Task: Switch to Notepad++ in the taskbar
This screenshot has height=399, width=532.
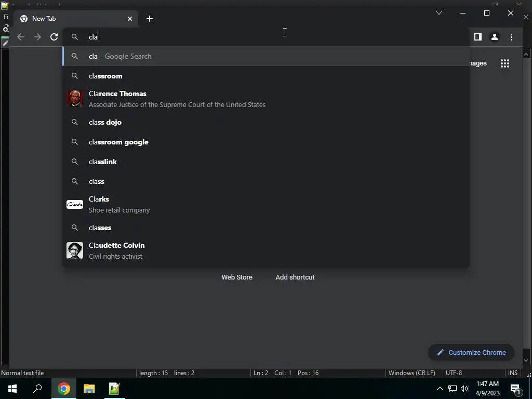Action: pos(114,389)
